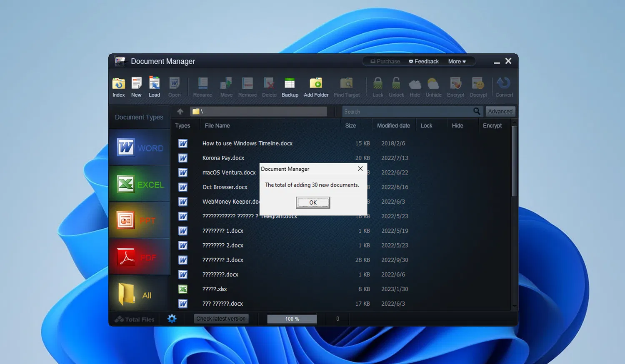Click the Find Target icon
This screenshot has height=364, width=625.
(x=347, y=84)
